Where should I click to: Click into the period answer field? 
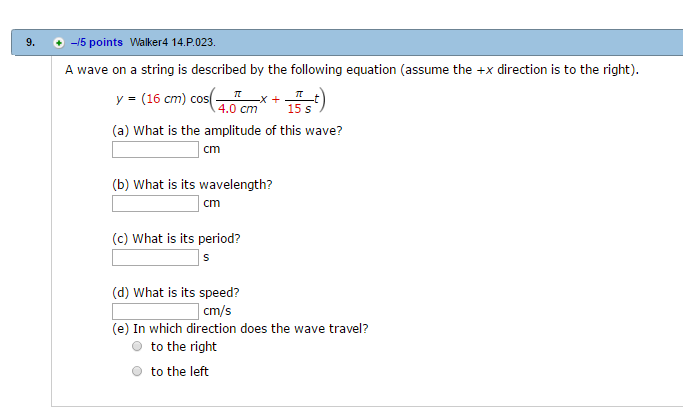click(x=155, y=258)
